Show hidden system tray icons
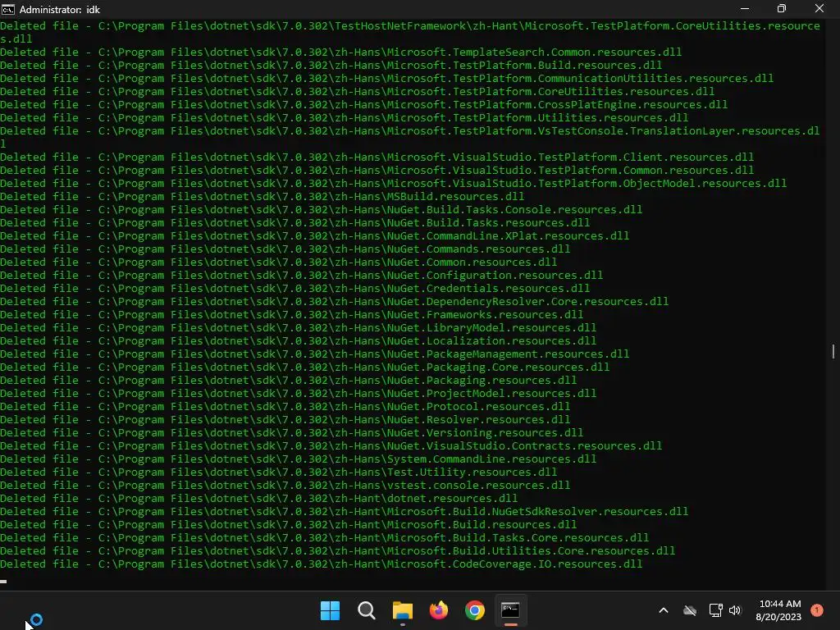 pyautogui.click(x=663, y=610)
